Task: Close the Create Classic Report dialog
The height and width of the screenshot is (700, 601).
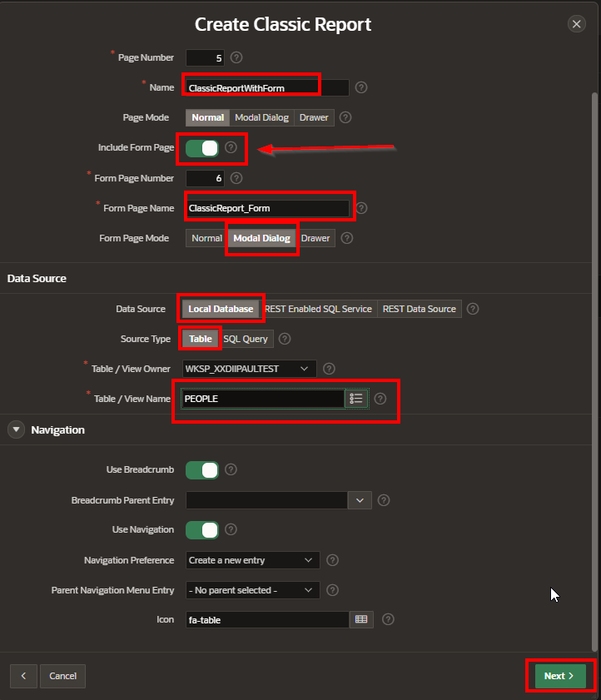Action: [x=576, y=23]
